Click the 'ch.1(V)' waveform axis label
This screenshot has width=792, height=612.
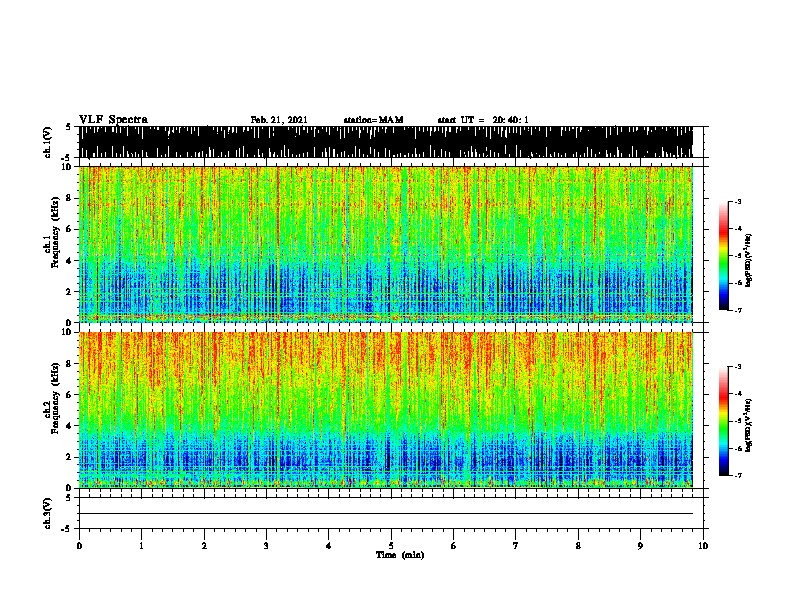tap(47, 142)
